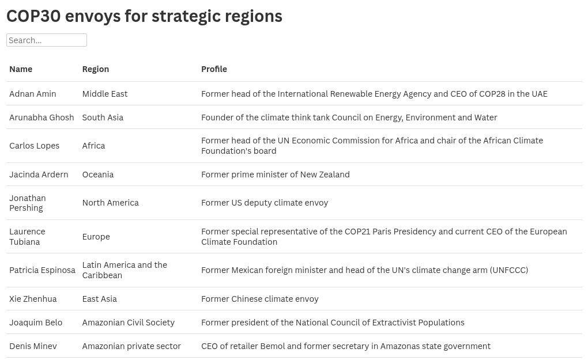The height and width of the screenshot is (364, 588).
Task: Select the Xie Zhenhua row name
Action: (x=33, y=299)
